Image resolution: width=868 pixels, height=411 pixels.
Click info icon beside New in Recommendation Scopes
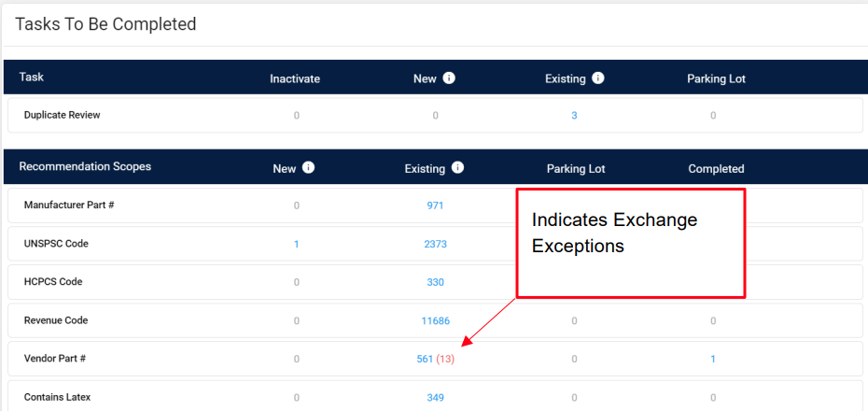[x=309, y=168]
